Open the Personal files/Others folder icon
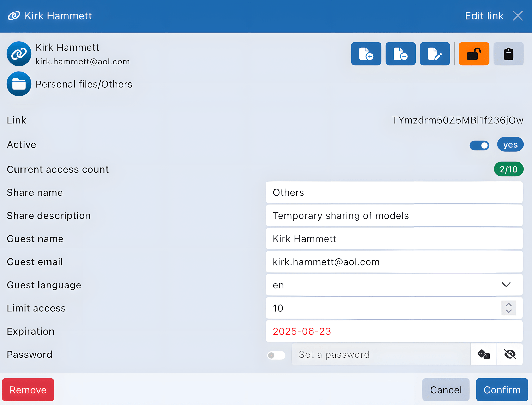 pyautogui.click(x=19, y=84)
